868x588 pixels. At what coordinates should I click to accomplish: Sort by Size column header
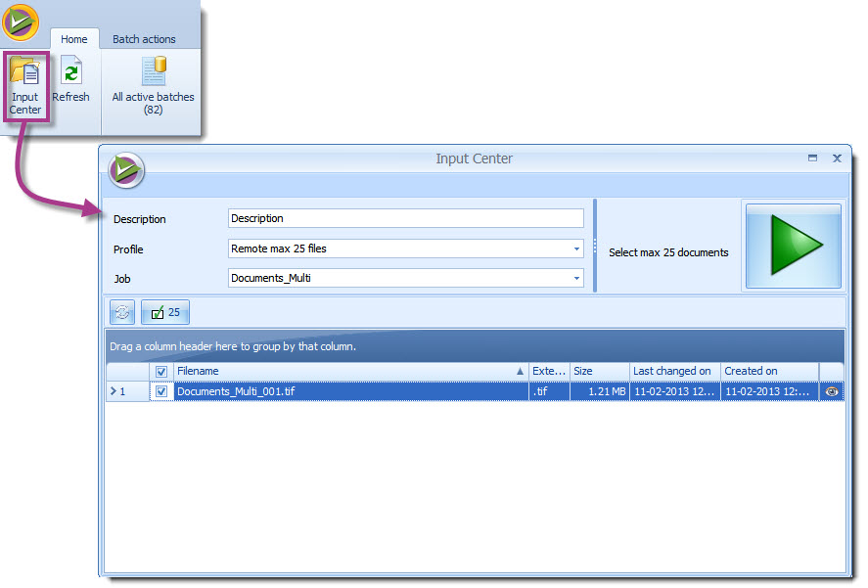pyautogui.click(x=600, y=371)
